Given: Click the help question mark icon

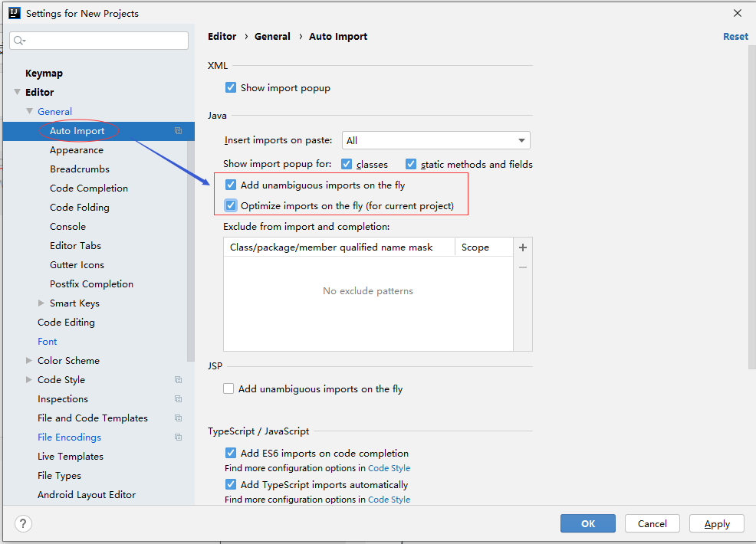Looking at the screenshot, I should coord(23,523).
